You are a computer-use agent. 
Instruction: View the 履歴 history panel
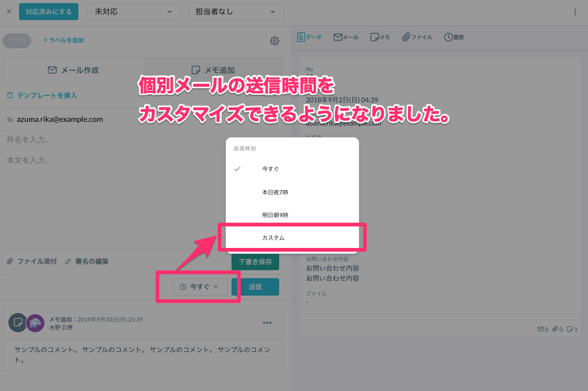(453, 37)
